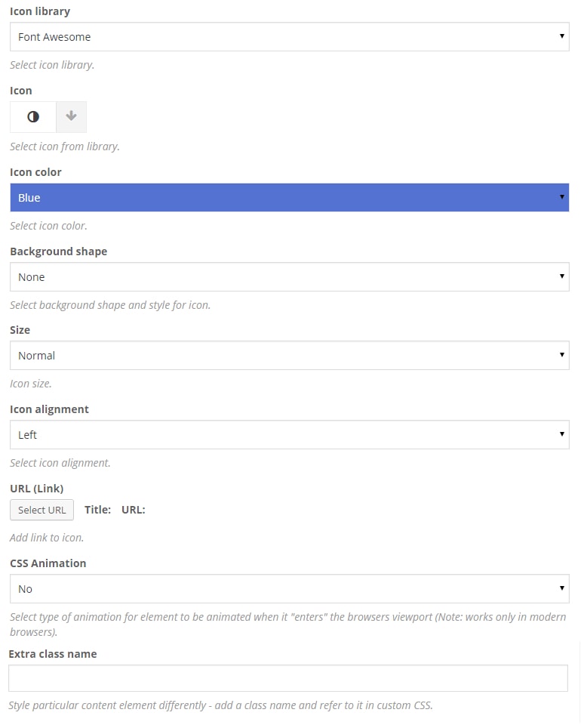Click the CSS Animation dropdown arrow
This screenshot has width=581, height=728.
(x=562, y=588)
